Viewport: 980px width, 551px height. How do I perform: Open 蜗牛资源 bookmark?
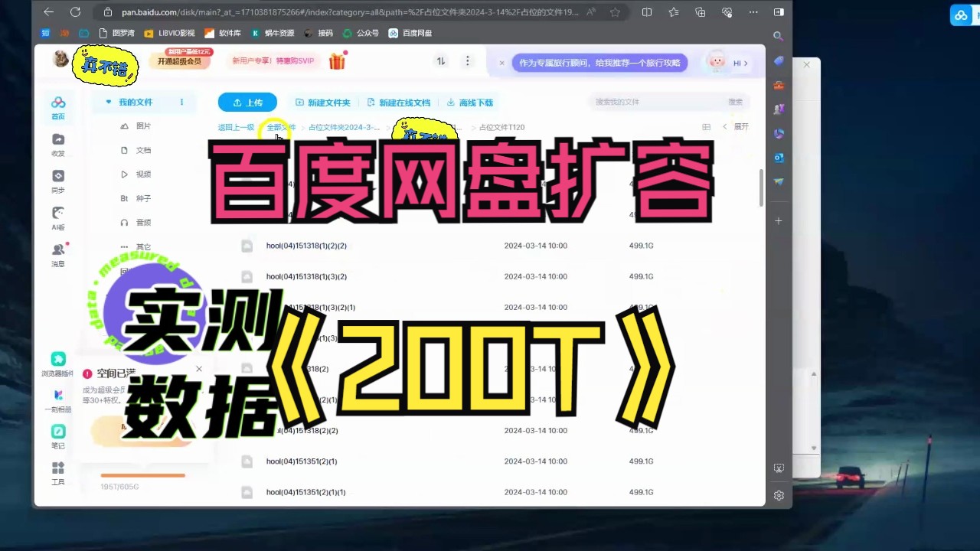coord(273,33)
